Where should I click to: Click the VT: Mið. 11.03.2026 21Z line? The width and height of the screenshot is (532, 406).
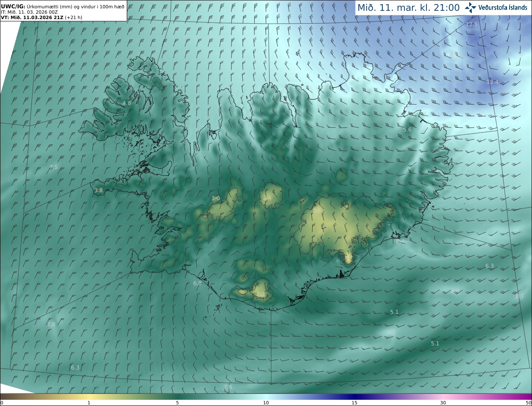(41, 17)
